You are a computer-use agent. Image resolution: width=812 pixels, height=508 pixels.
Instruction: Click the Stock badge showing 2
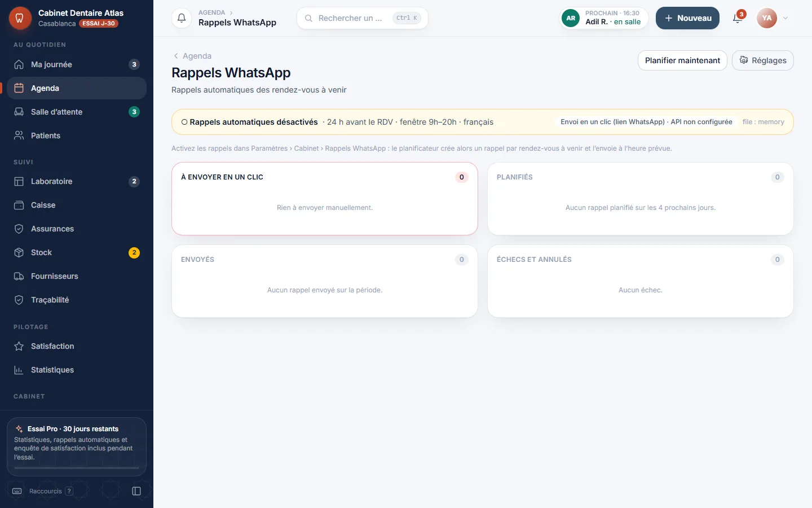pos(134,252)
